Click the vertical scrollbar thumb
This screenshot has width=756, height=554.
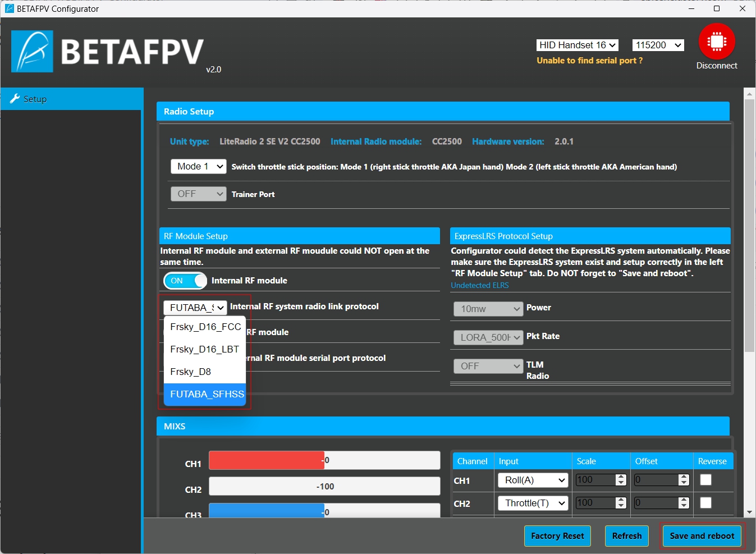749,226
